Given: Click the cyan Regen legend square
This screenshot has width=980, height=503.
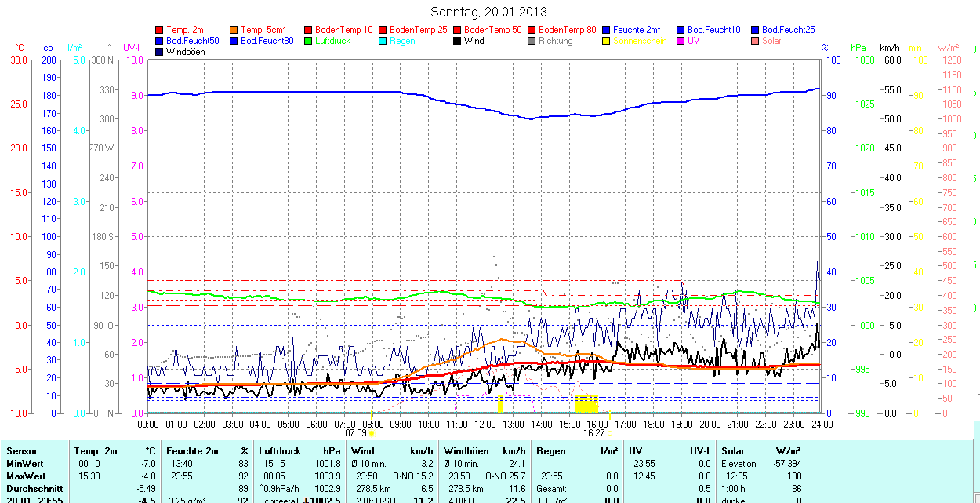Looking at the screenshot, I should [383, 41].
